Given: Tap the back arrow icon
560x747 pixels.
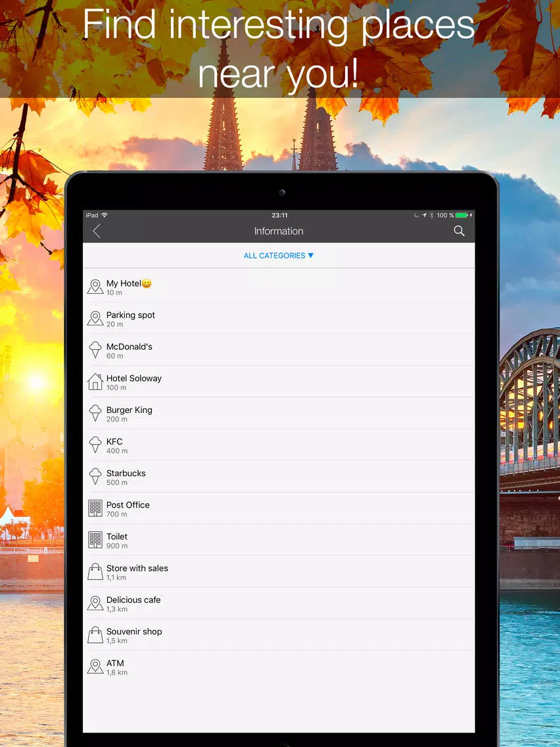Looking at the screenshot, I should [97, 231].
